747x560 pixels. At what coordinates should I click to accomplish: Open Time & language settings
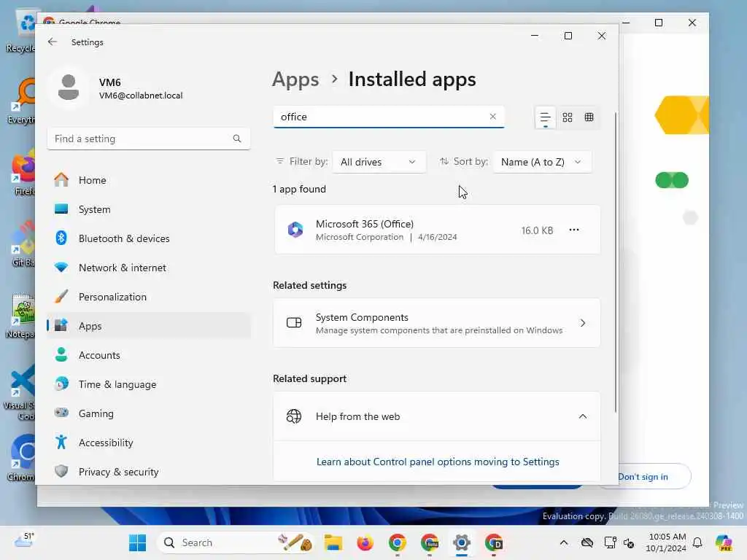click(149, 384)
